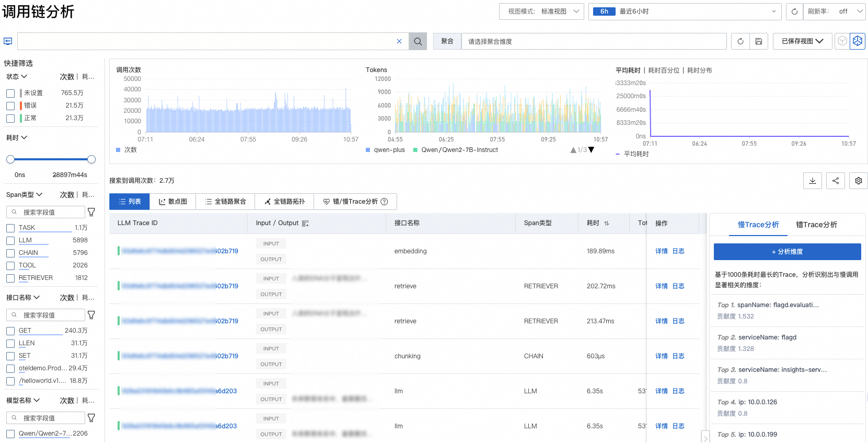Filter Span类型 values with funnel icon
The width and height of the screenshot is (868, 445).
coord(91,212)
